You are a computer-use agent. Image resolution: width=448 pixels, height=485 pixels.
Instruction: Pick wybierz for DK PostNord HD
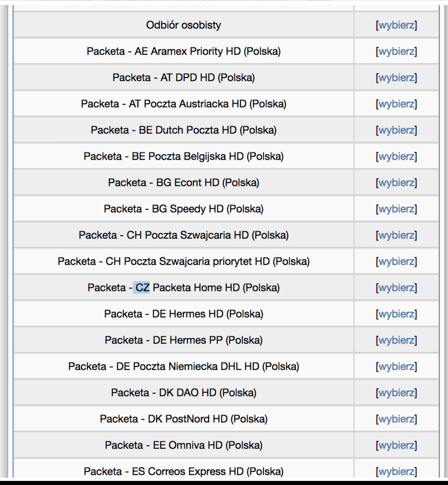coord(396,419)
